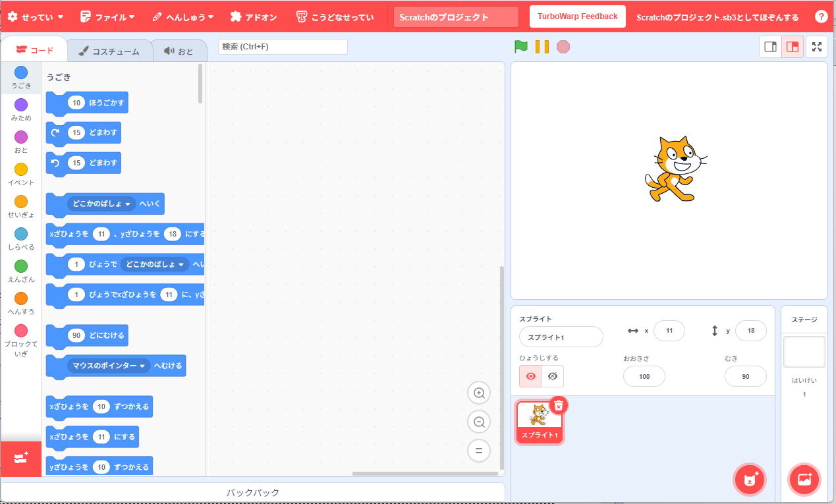Click the yざひょうを10ずつかえる block
Image resolution: width=836 pixels, height=504 pixels.
click(99, 467)
